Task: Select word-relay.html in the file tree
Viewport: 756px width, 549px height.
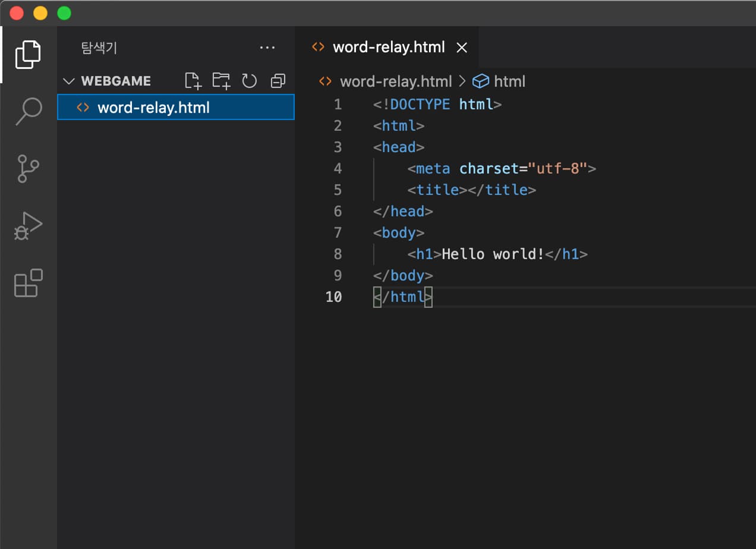Action: (x=153, y=108)
